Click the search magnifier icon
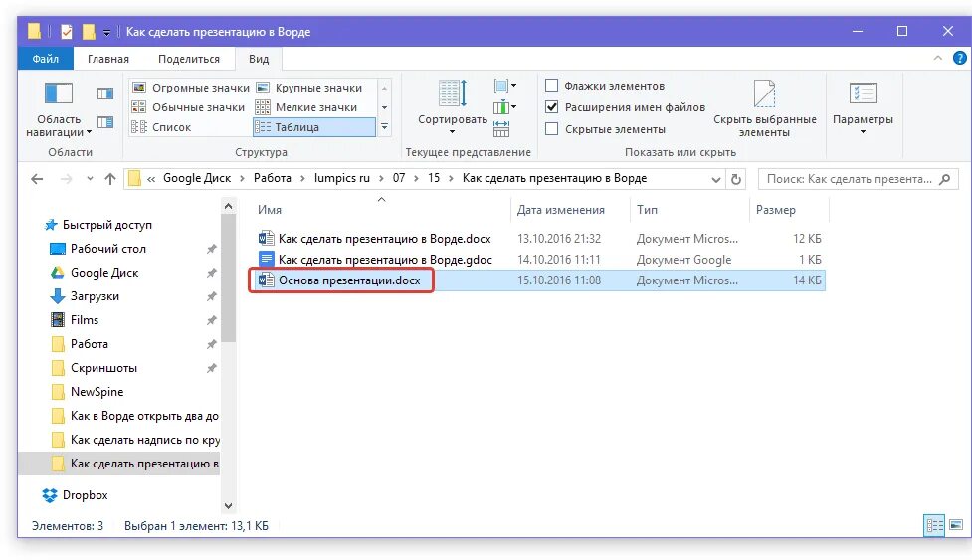 pyautogui.click(x=945, y=179)
